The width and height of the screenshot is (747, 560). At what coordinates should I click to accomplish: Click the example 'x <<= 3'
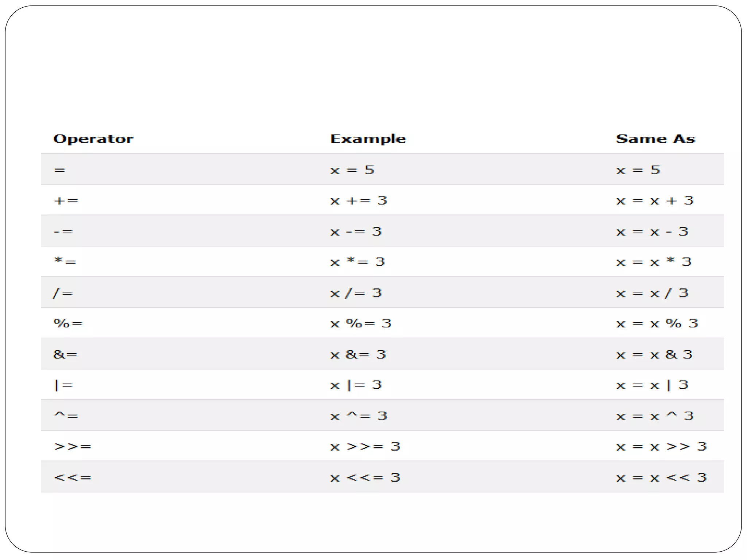point(365,478)
